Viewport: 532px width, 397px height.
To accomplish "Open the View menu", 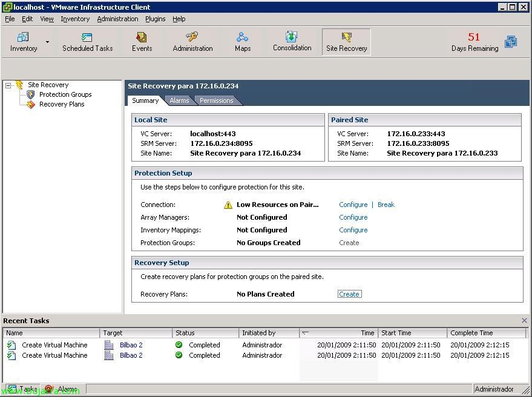I will [47, 19].
